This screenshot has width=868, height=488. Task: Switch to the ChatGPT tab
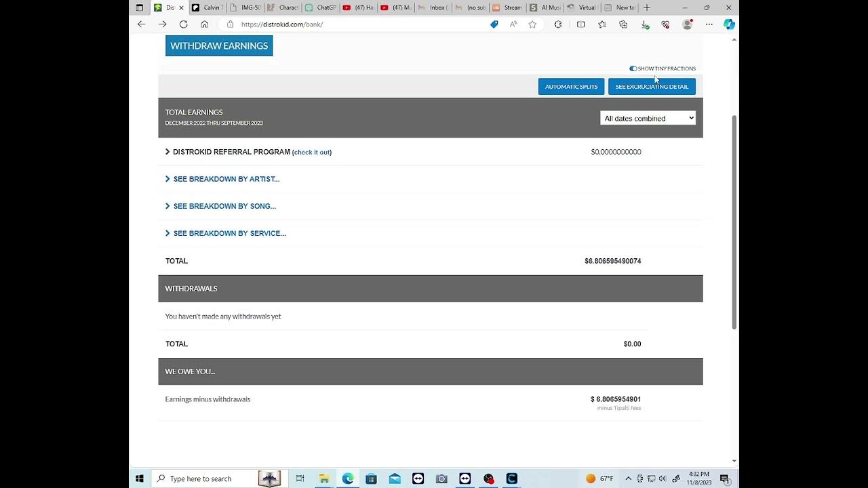tap(320, 7)
